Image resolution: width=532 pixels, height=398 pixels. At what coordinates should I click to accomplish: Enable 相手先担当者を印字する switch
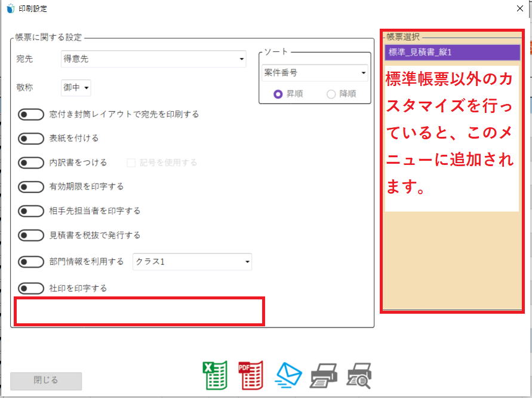pyautogui.click(x=31, y=211)
